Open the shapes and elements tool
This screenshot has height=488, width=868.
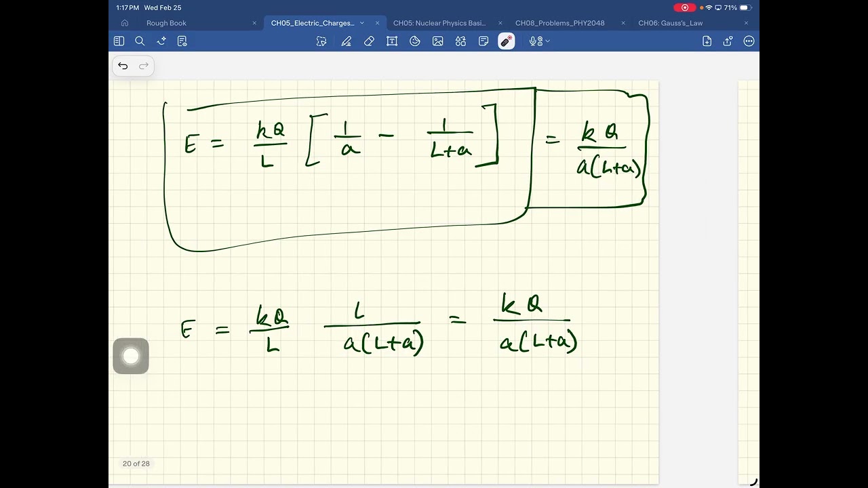point(461,41)
